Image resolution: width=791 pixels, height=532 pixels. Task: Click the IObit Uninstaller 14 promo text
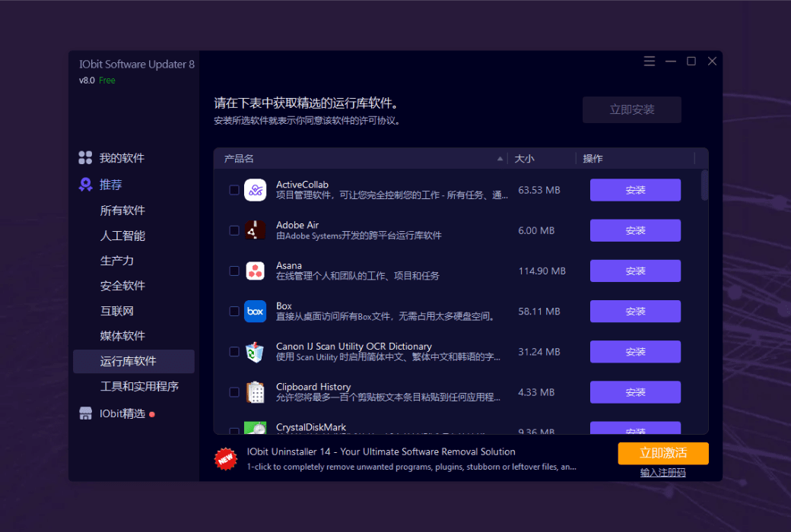click(x=381, y=452)
